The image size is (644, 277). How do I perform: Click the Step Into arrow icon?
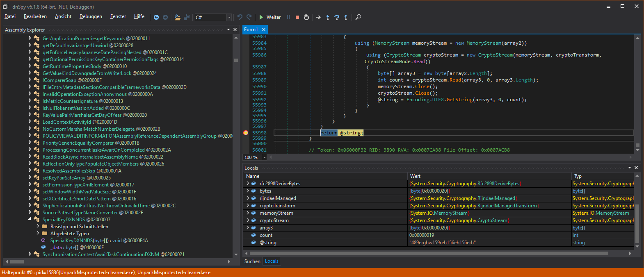pyautogui.click(x=328, y=17)
